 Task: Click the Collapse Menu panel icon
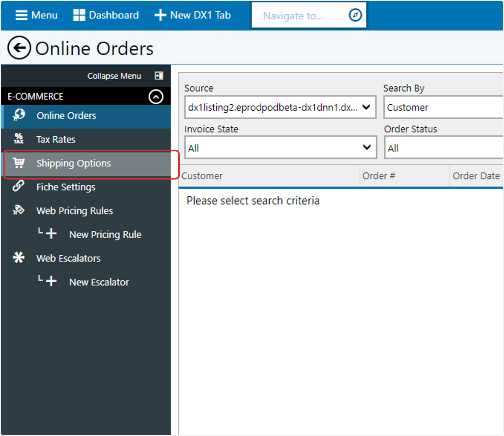coord(159,76)
